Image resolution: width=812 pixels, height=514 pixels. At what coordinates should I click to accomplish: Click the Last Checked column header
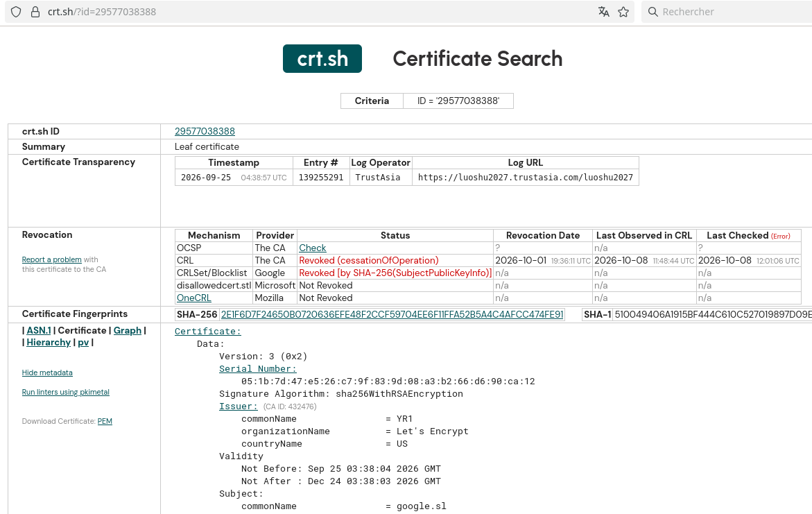pos(748,235)
